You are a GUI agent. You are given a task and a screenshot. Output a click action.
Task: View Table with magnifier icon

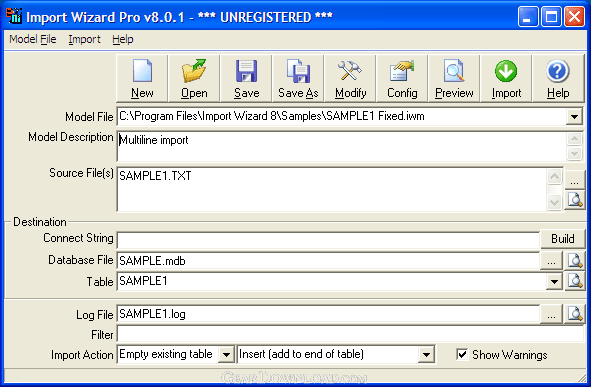tap(575, 281)
